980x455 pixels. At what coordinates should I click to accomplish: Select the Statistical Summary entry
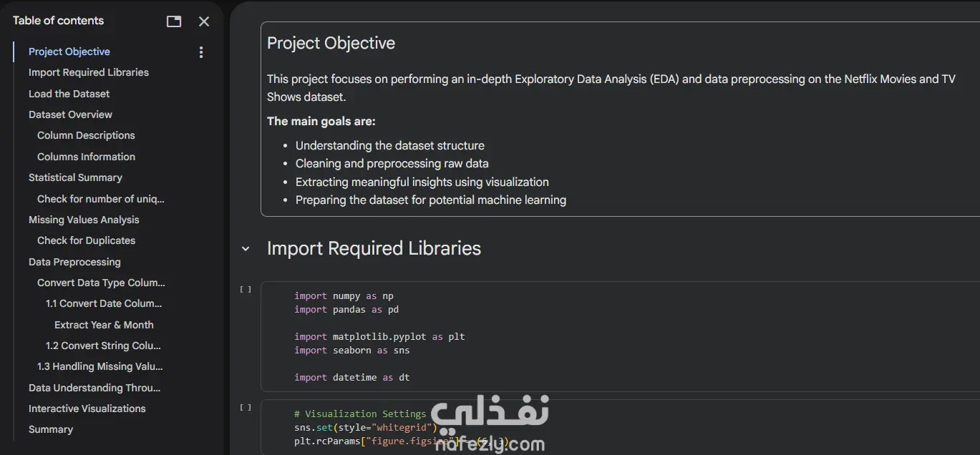(75, 177)
